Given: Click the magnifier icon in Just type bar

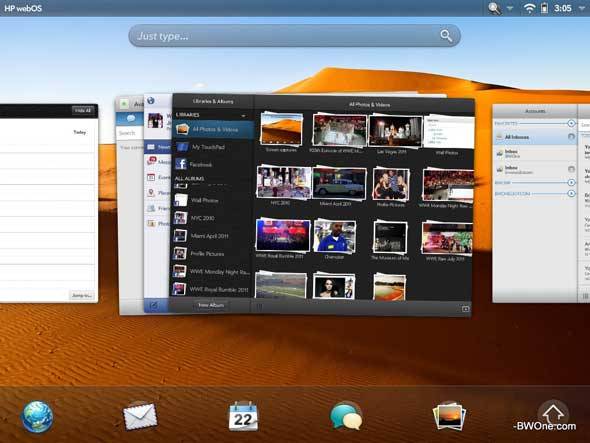Looking at the screenshot, I should click(x=446, y=36).
